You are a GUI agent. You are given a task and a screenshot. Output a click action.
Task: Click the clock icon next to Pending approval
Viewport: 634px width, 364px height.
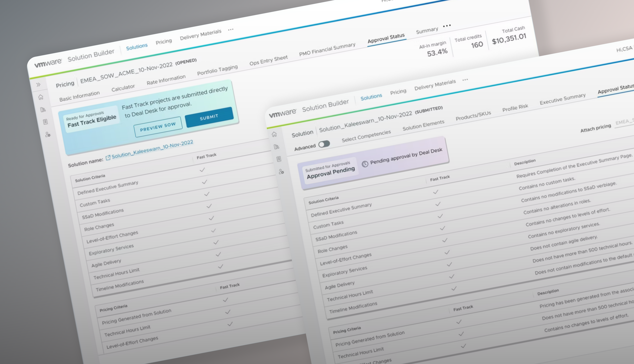tap(365, 164)
